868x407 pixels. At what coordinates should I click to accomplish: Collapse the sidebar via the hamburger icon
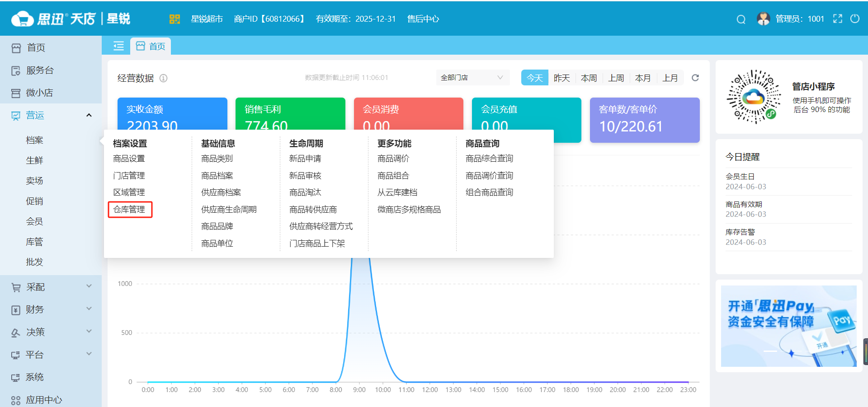(x=118, y=46)
